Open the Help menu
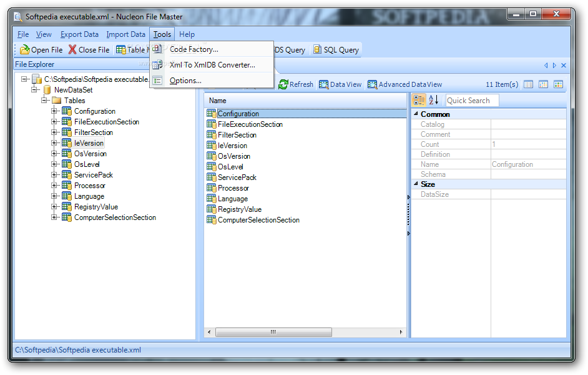 point(187,34)
